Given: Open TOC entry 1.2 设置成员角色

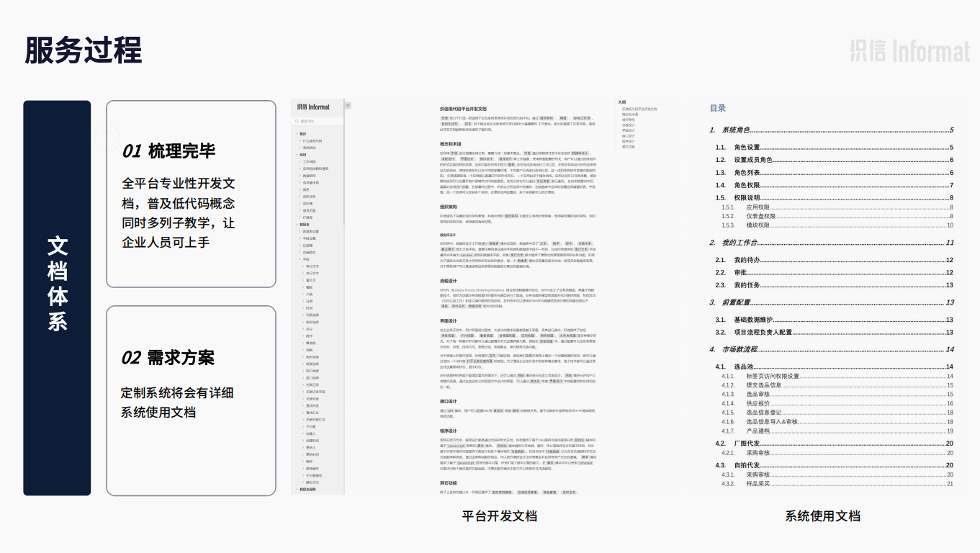Looking at the screenshot, I should click(x=834, y=160).
